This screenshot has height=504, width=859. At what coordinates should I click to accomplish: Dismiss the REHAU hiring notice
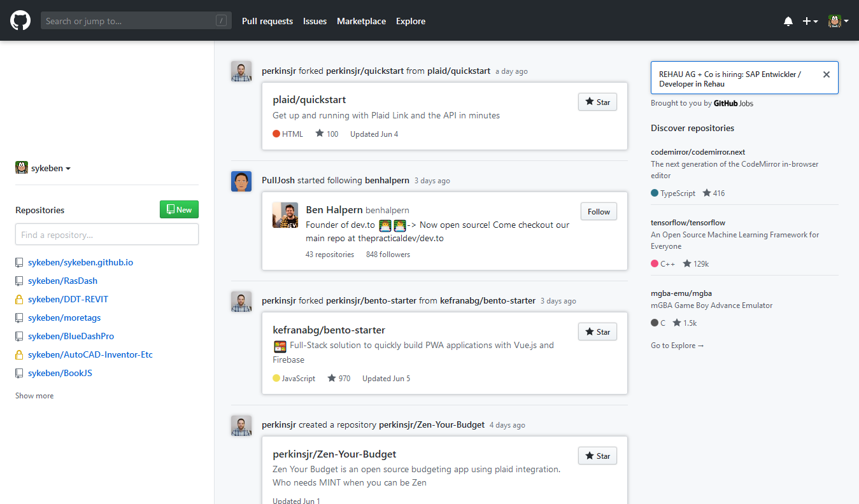(827, 74)
